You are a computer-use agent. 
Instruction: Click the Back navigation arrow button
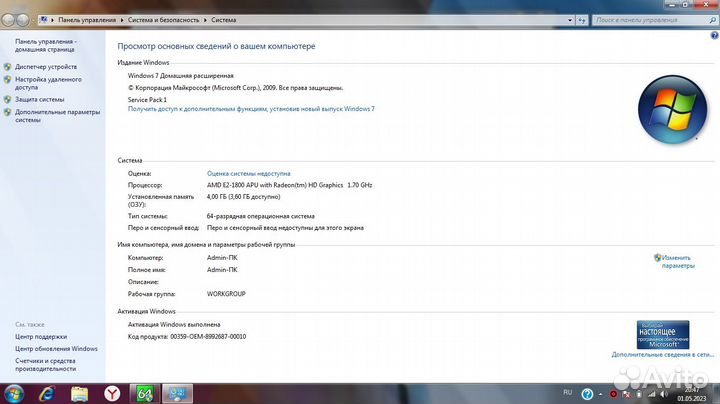click(8, 20)
